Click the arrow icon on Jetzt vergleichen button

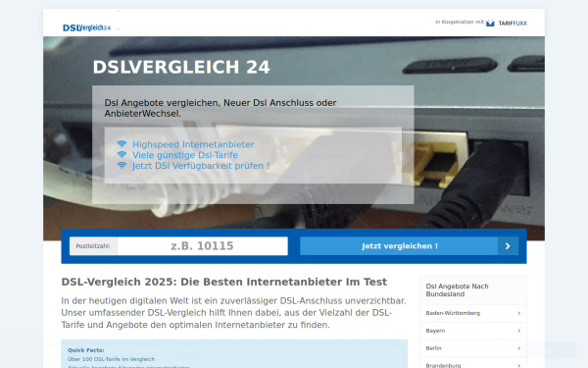508,246
